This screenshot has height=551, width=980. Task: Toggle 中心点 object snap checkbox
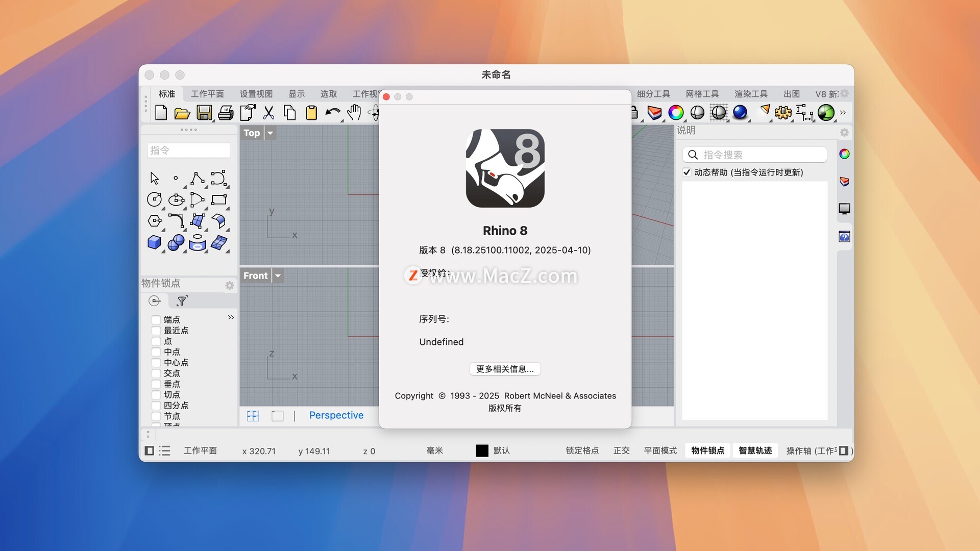[x=156, y=363]
